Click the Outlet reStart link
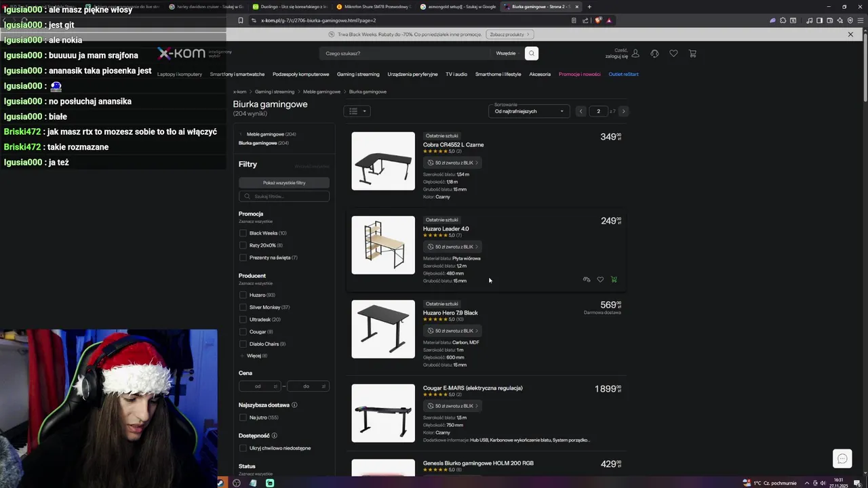This screenshot has height=488, width=868. point(624,74)
